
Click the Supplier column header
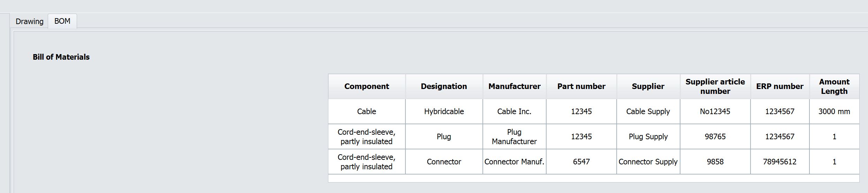(648, 86)
